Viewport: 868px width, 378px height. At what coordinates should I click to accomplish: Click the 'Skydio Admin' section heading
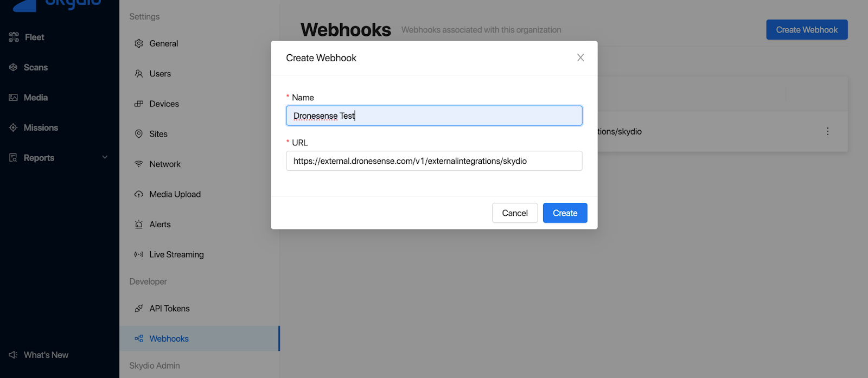pos(155,366)
